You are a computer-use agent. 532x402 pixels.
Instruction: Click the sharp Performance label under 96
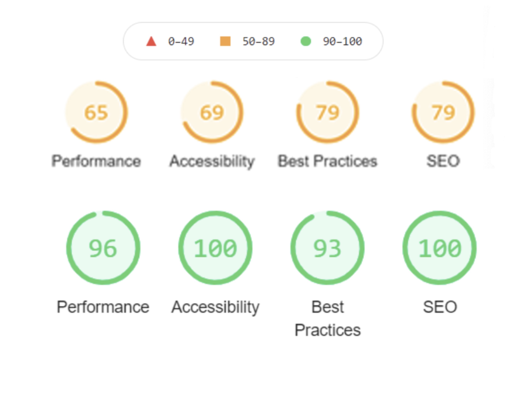coord(103,307)
